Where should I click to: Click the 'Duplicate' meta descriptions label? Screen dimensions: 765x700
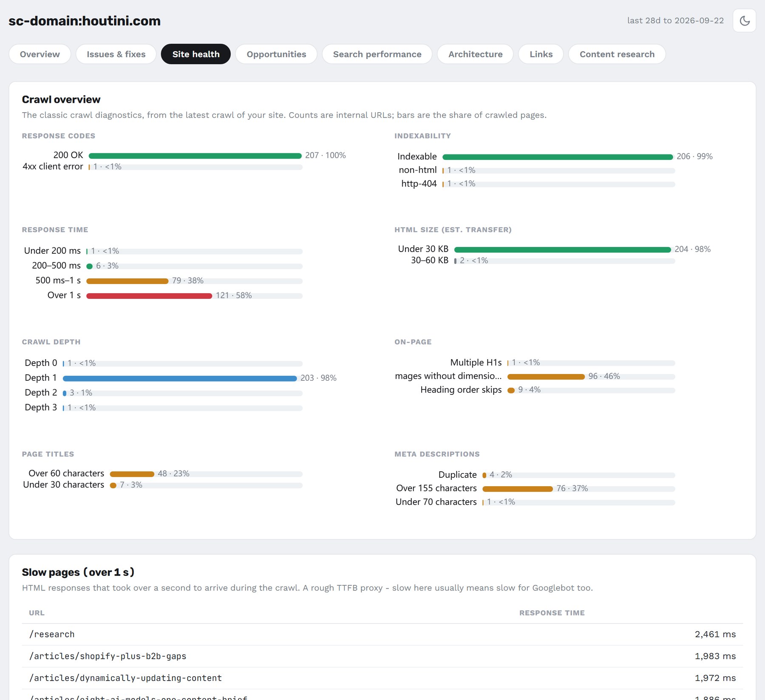click(x=457, y=475)
